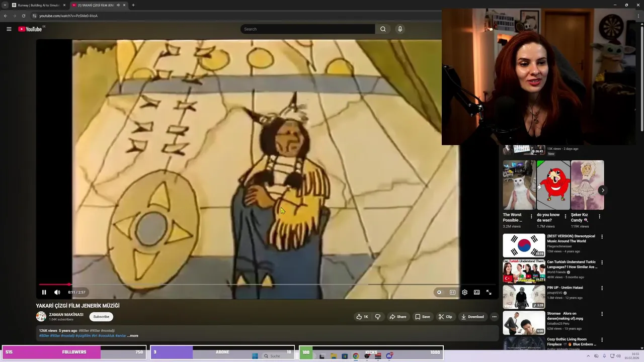Open options for PIN UP video
This screenshot has width=644, height=362.
tap(602, 288)
